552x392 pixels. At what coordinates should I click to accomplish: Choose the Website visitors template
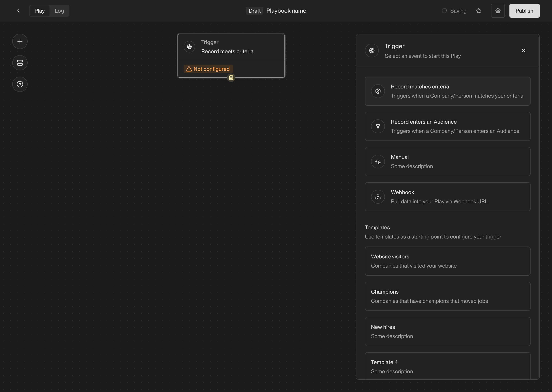point(447,261)
